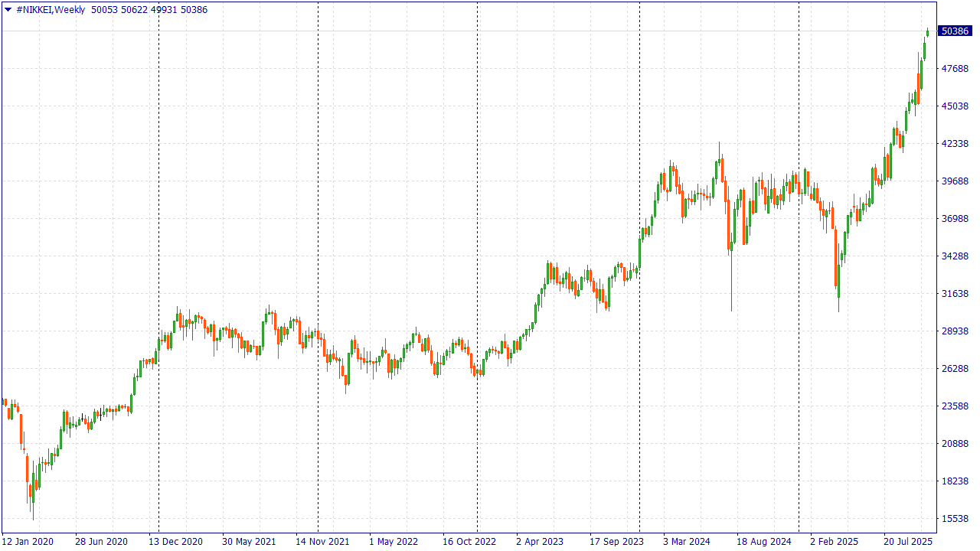The width and height of the screenshot is (980, 551).
Task: Click the dashed separator line above 13 Dec 2020
Action: [158, 230]
